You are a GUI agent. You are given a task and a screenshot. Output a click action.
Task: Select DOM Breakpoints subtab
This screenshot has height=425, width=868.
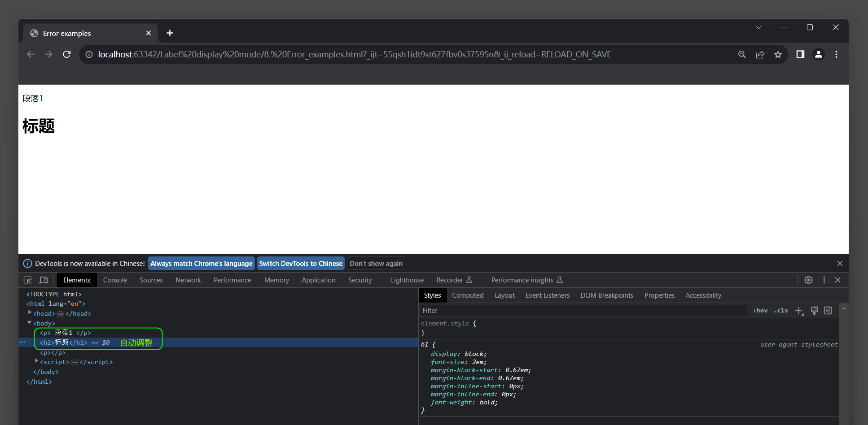coord(607,295)
